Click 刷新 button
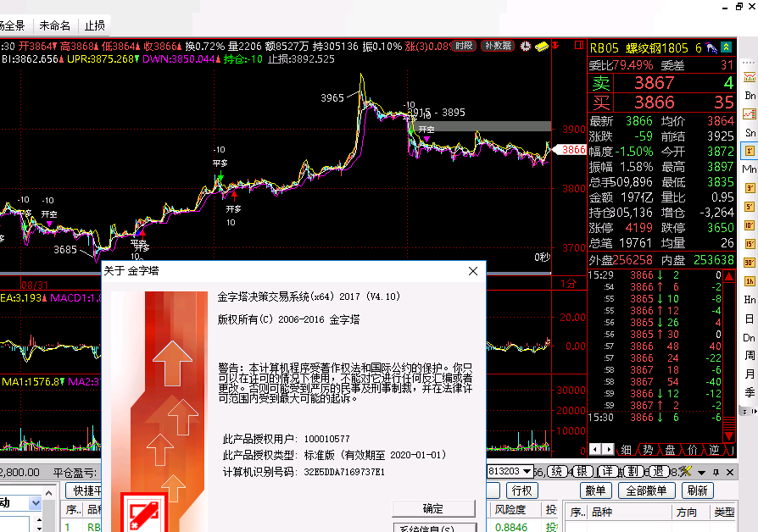 pos(698,491)
